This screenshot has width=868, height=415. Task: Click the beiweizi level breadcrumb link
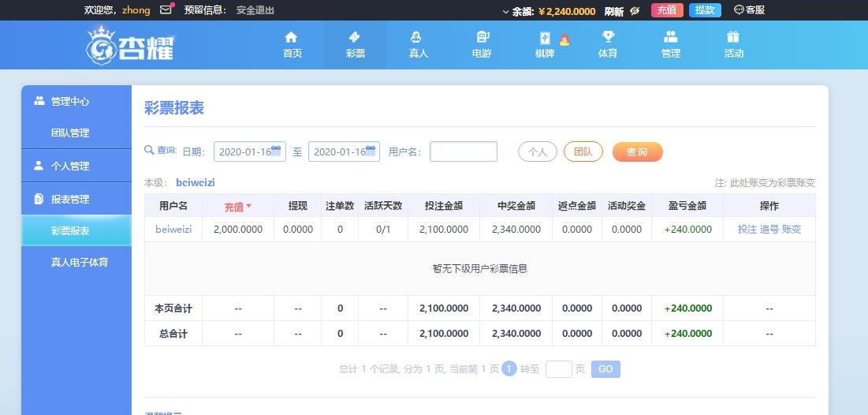pyautogui.click(x=196, y=182)
